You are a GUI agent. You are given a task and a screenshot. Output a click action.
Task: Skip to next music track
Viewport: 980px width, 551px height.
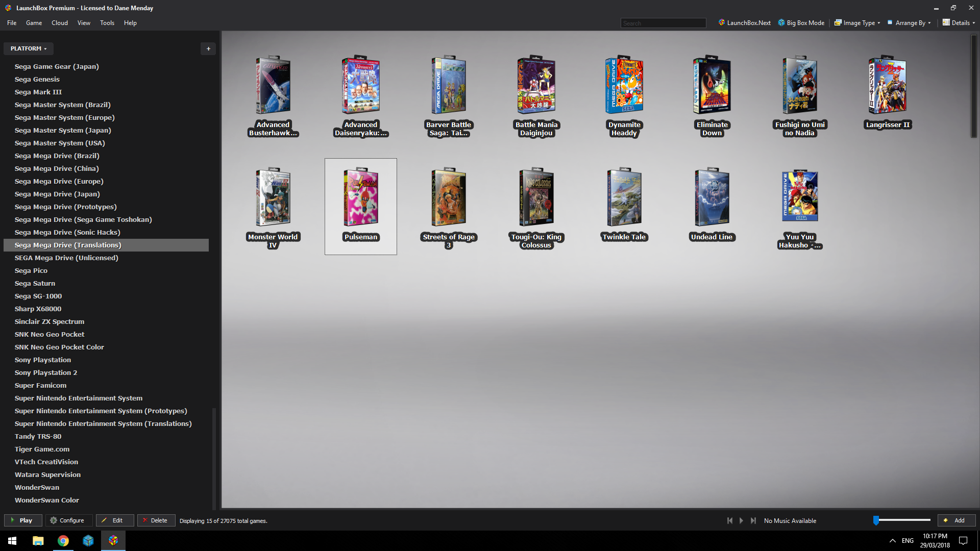click(753, 521)
